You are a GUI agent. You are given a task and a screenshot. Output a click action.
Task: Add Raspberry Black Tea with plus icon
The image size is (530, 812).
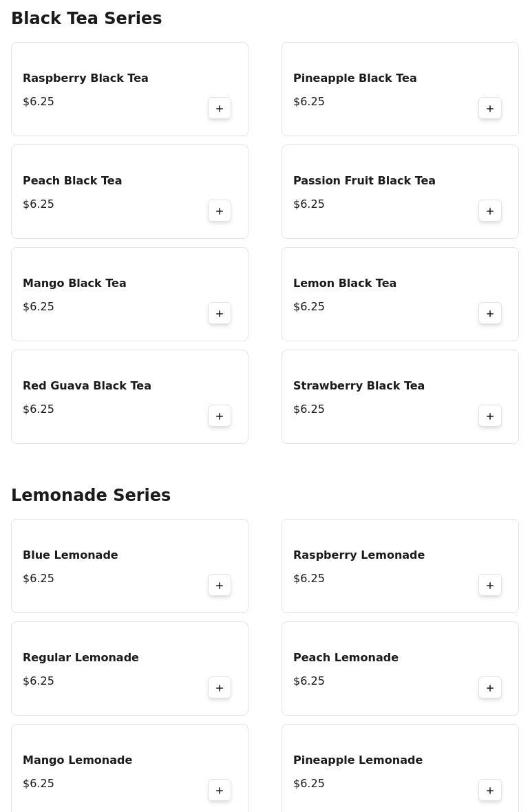tap(219, 108)
